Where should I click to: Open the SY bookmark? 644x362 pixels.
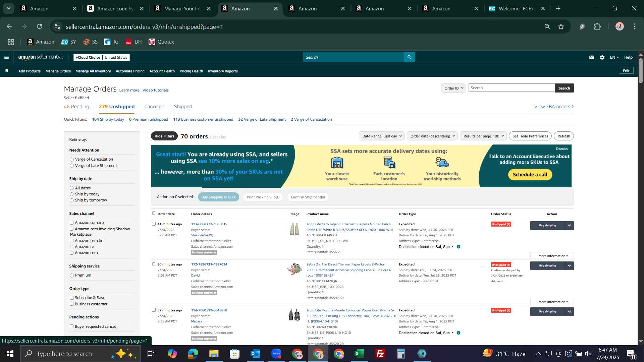click(69, 42)
